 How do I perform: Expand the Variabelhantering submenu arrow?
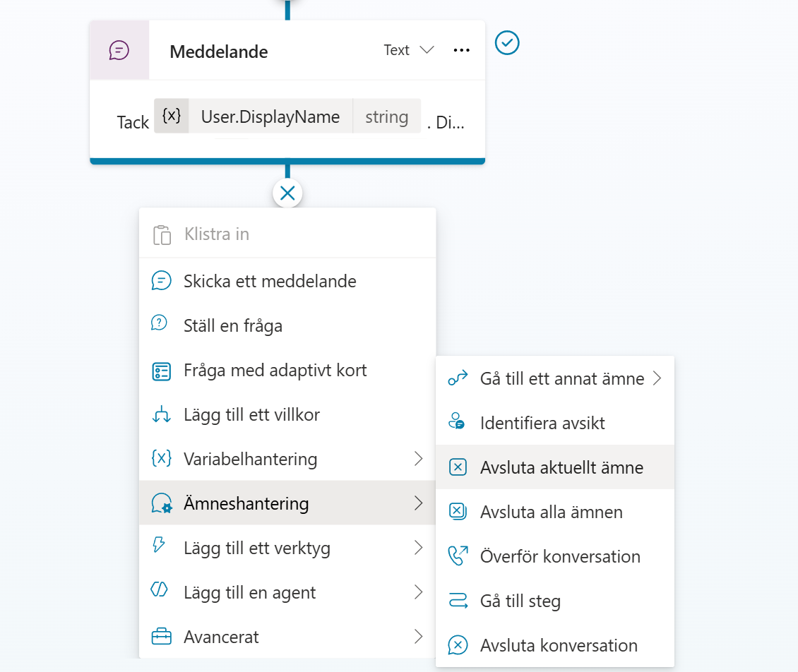pos(418,458)
